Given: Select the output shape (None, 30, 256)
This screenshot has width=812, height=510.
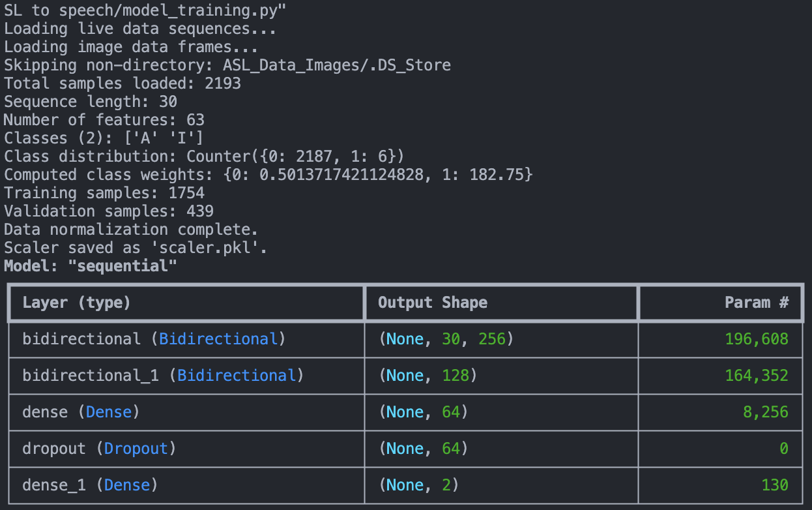Looking at the screenshot, I should click(x=445, y=338).
